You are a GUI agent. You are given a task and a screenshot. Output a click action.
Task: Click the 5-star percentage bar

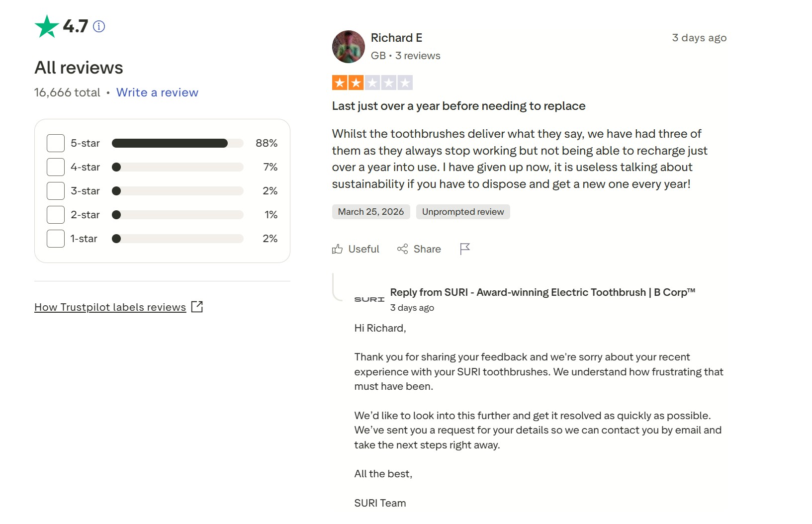[x=178, y=143]
